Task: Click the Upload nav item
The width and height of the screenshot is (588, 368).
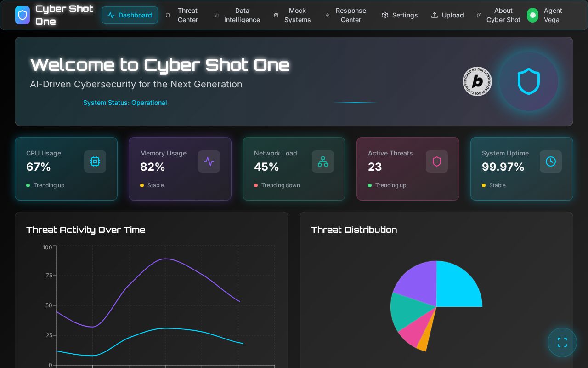Action: tap(447, 15)
